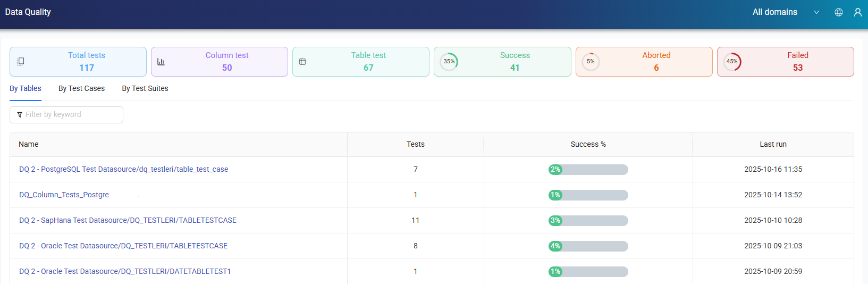Select the By Tables tab
The height and width of the screenshot is (284, 868).
[26, 88]
